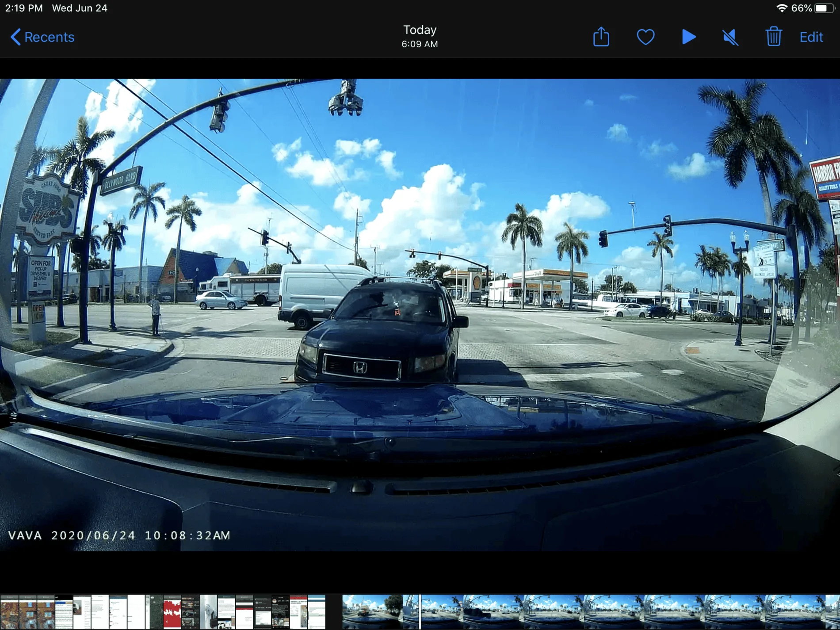Select the frame thumbnail showing a white truck
840x630 pixels.
click(373, 612)
